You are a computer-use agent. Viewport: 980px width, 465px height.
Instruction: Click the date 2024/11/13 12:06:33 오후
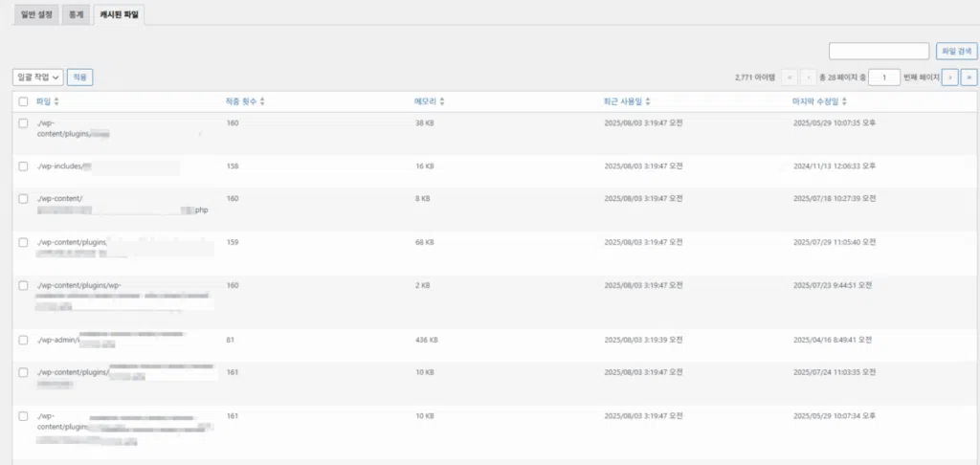coord(835,166)
